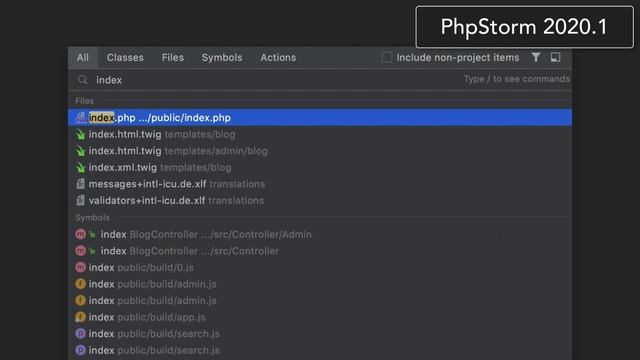Image resolution: width=640 pixels, height=360 pixels.
Task: Switch to the All tab
Action: pos(83,58)
